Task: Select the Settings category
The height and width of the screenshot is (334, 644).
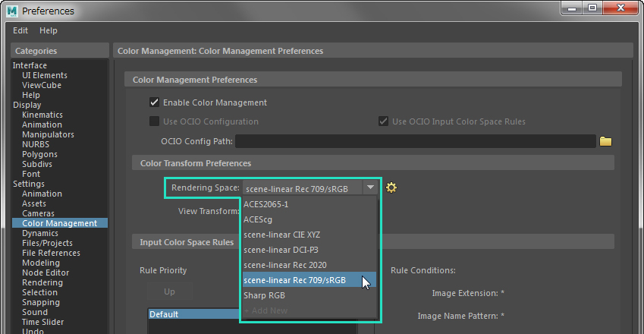Action: click(x=28, y=184)
